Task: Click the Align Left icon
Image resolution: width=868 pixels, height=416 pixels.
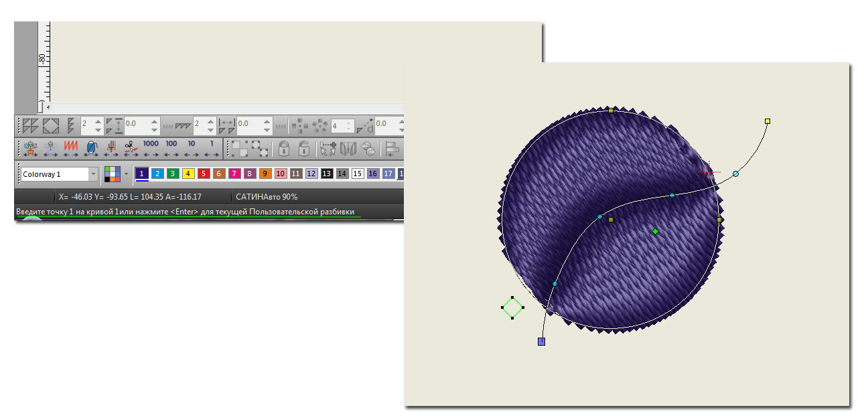Action: (393, 149)
